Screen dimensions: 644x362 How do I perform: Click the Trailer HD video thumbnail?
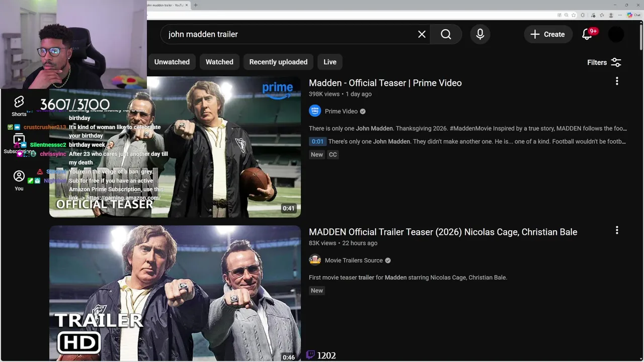[175, 294]
